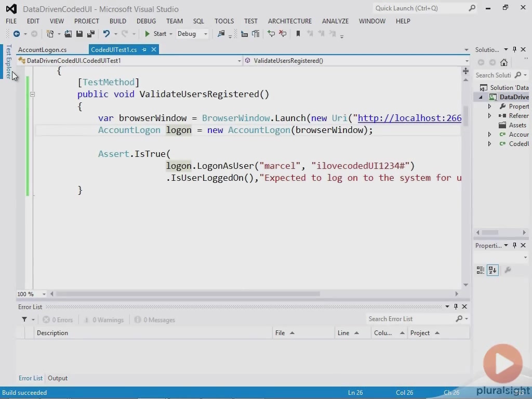Toggle the 0 Messages filter

coord(155,320)
